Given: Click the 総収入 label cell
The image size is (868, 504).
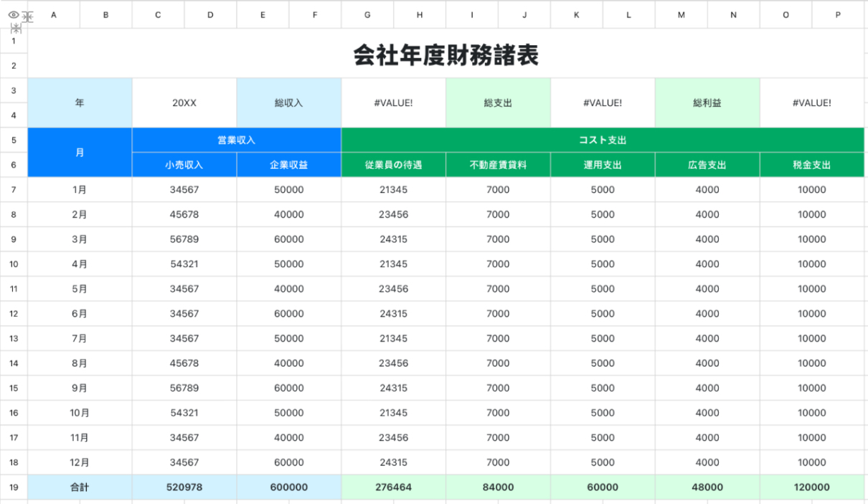Looking at the screenshot, I should pyautogui.click(x=289, y=103).
